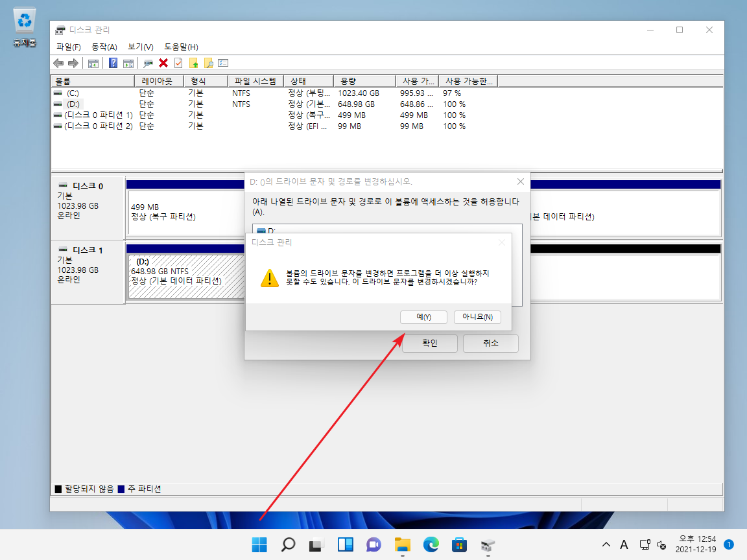Screen dimensions: 747x560
Task: Click the 확인 button
Action: point(430,343)
